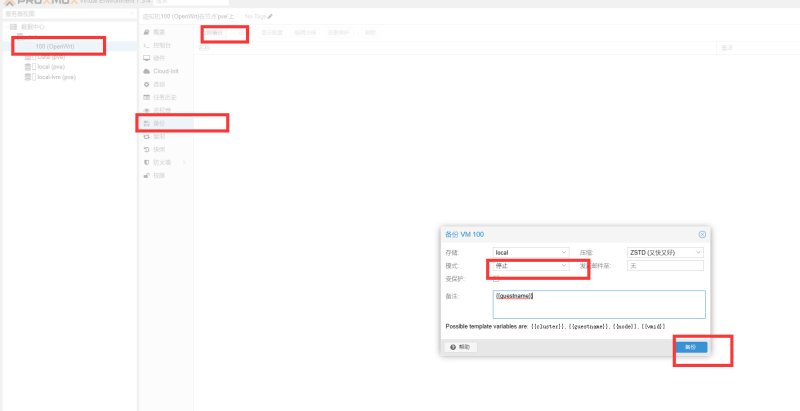This screenshot has height=411, width=800.
Task: Open the server view selector dropdown
Action: coord(69,14)
